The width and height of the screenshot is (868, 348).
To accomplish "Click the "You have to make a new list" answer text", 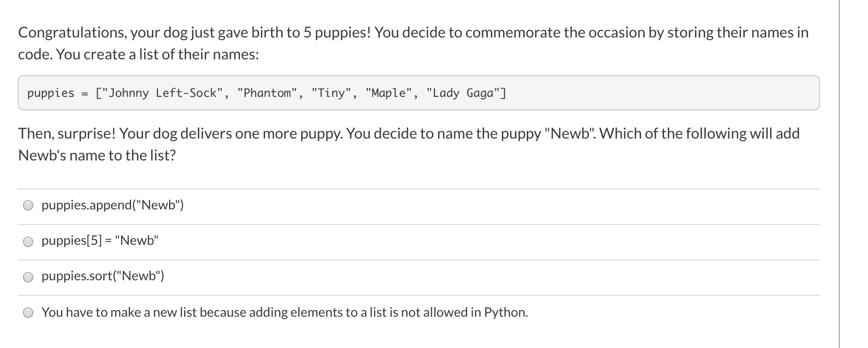I will [x=284, y=312].
